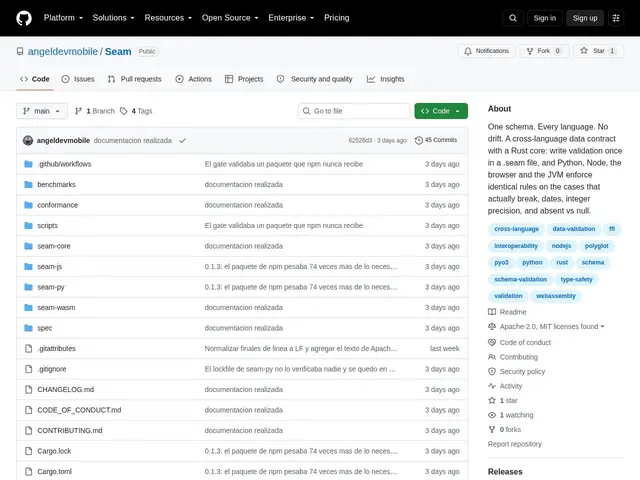Click the Activity pulse icon
The width and height of the screenshot is (640, 480).
pyautogui.click(x=492, y=386)
